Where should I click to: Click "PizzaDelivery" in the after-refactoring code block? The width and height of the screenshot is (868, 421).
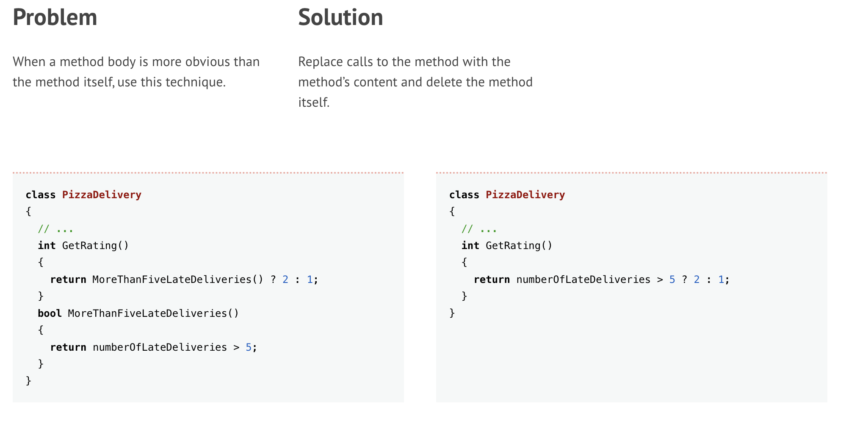point(525,195)
